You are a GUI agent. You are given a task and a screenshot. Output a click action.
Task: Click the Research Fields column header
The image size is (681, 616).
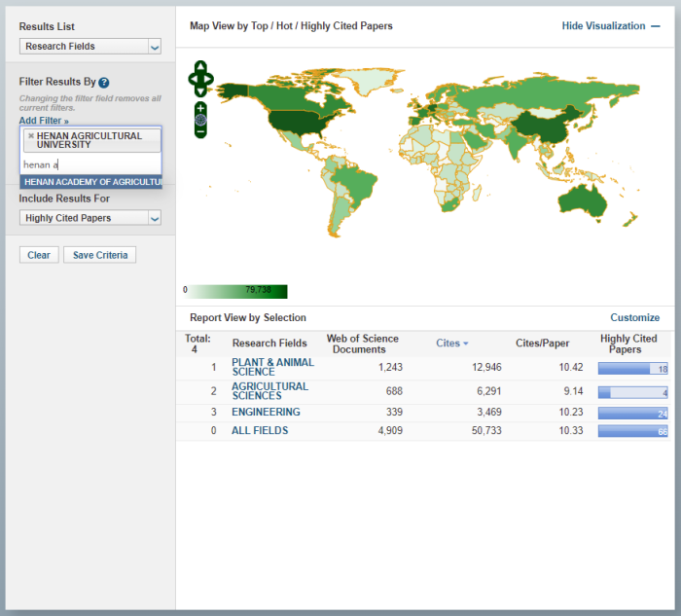(x=269, y=344)
